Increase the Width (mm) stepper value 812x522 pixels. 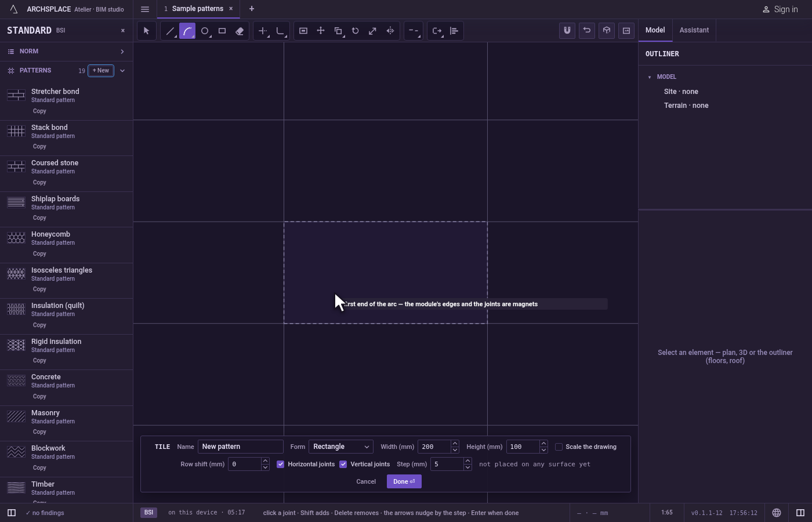pos(455,444)
